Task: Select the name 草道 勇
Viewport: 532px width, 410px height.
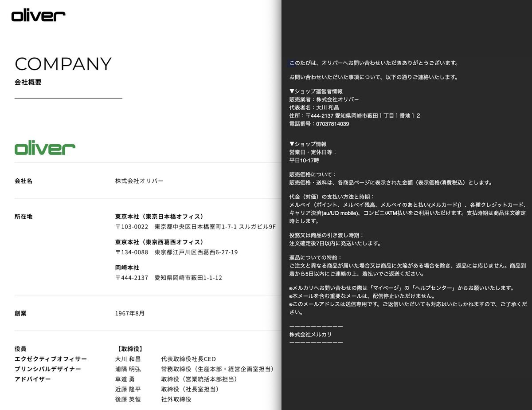Action: [x=125, y=379]
